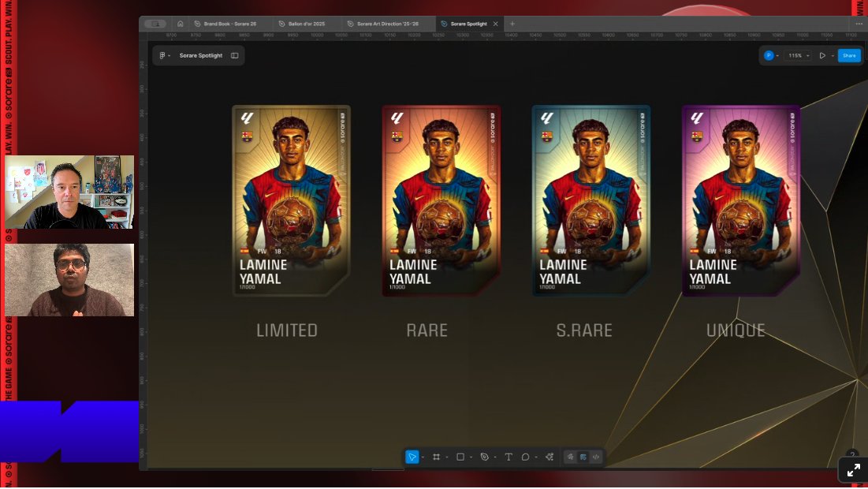Open Frame tool options arrow
The width and height of the screenshot is (868, 489).
tap(447, 457)
